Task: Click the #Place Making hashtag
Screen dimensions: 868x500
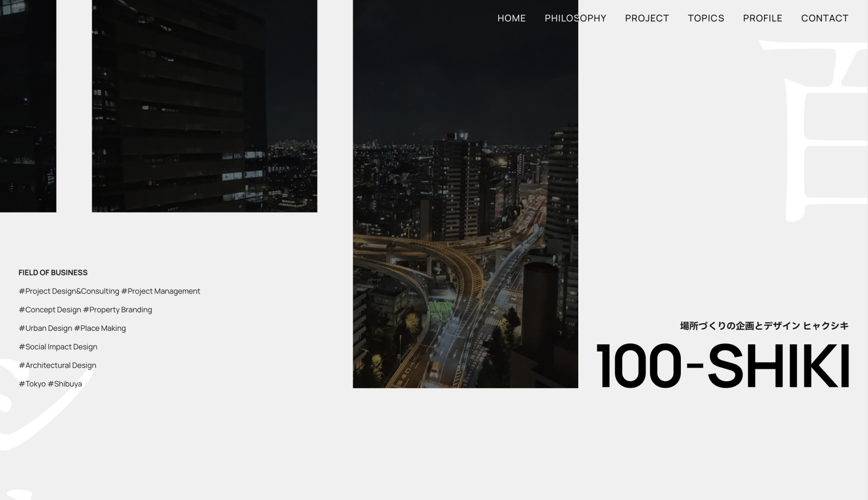Action: tap(100, 328)
